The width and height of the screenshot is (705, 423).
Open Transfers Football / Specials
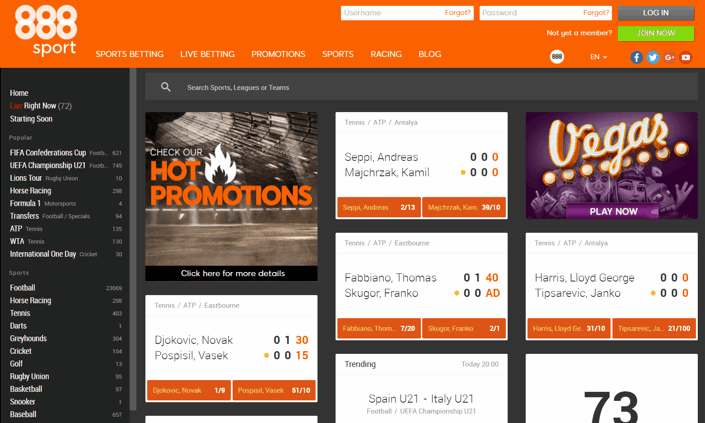tap(66, 216)
